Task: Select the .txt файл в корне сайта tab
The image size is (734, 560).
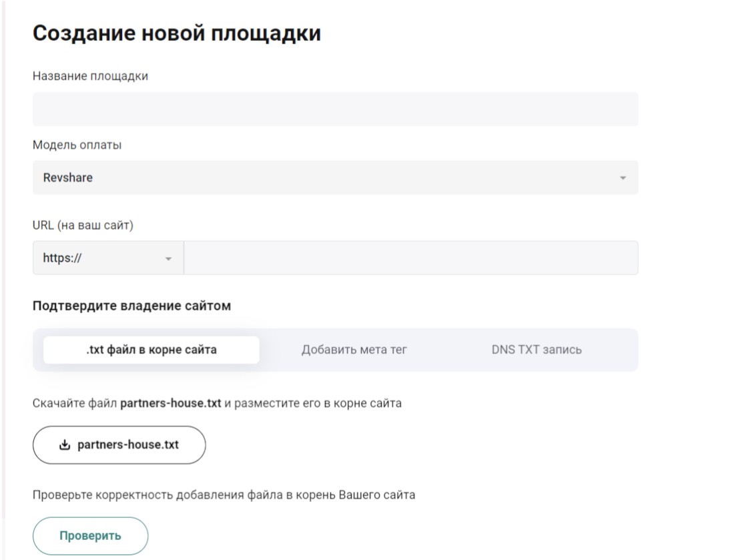Action: (151, 349)
